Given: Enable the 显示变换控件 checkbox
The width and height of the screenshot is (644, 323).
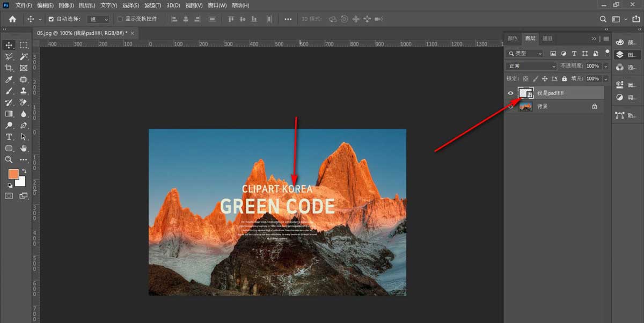Looking at the screenshot, I should [x=120, y=19].
